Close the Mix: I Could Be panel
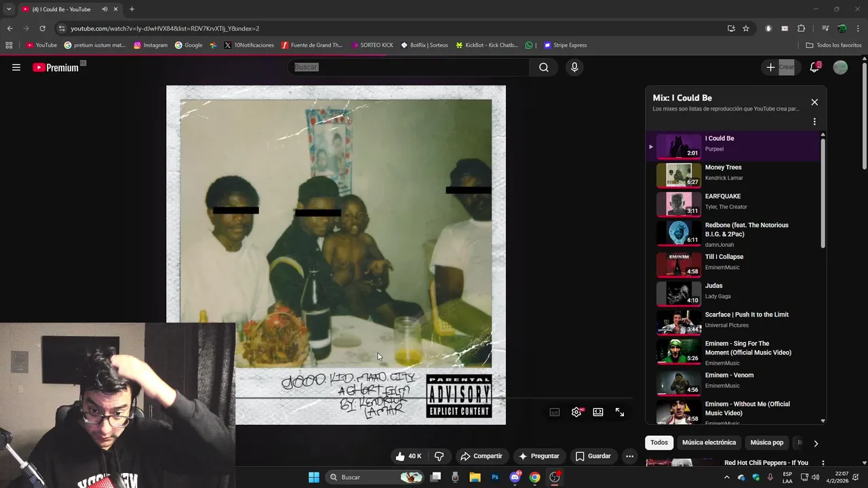 click(814, 102)
